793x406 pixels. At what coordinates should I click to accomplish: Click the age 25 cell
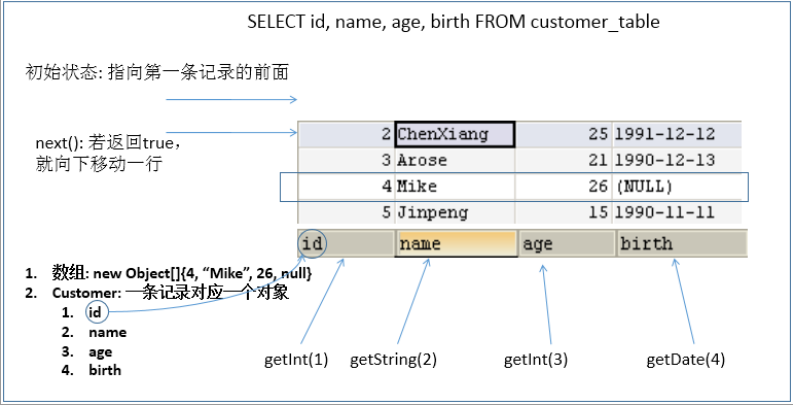(563, 134)
